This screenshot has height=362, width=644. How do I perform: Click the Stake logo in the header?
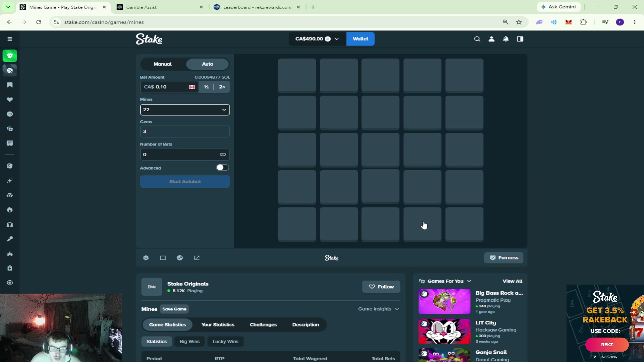(x=149, y=39)
